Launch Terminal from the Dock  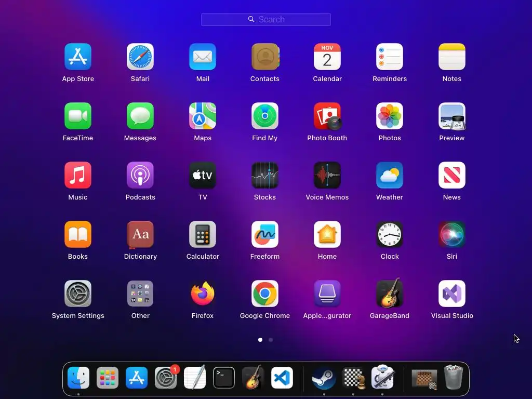point(224,378)
